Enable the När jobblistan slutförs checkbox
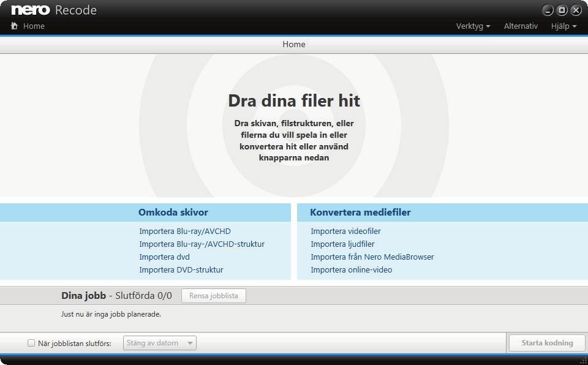588x365 pixels. (31, 343)
